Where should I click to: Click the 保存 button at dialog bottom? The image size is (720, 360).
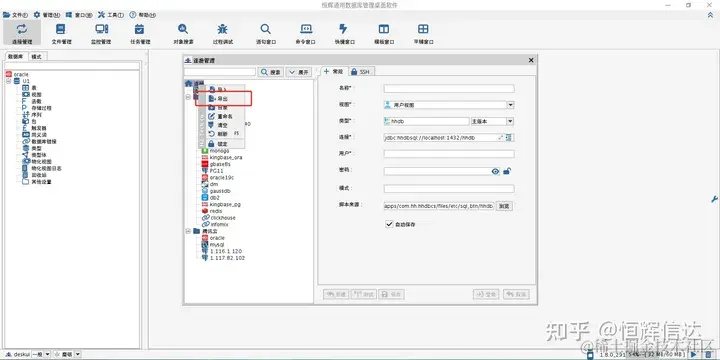(x=391, y=294)
